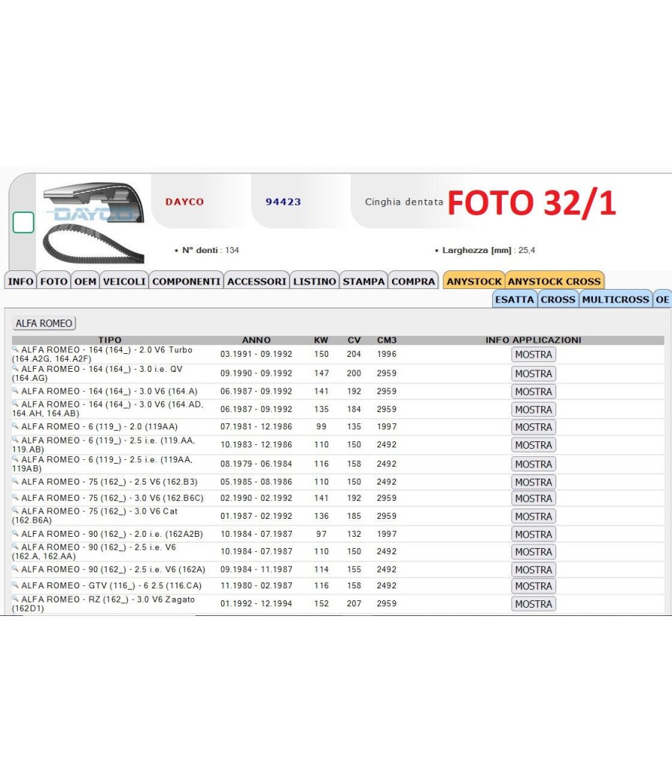Screen dimensions: 672x784
Task: Tick the checkbox beside the Dayco belt image
Action: coord(23,223)
